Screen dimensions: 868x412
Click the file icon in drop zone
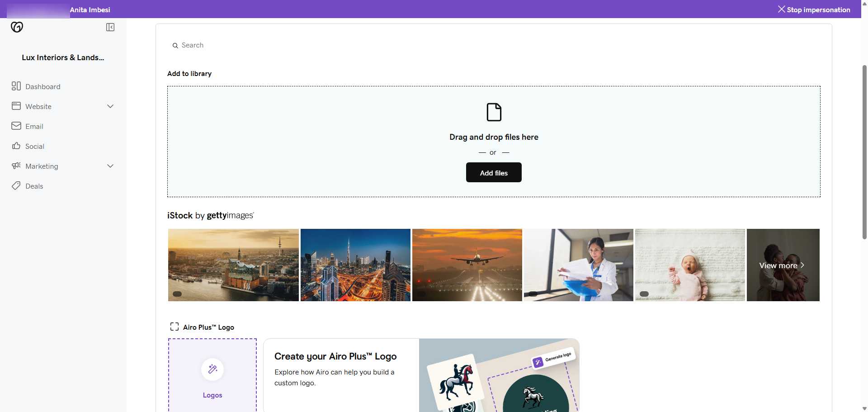pyautogui.click(x=494, y=112)
